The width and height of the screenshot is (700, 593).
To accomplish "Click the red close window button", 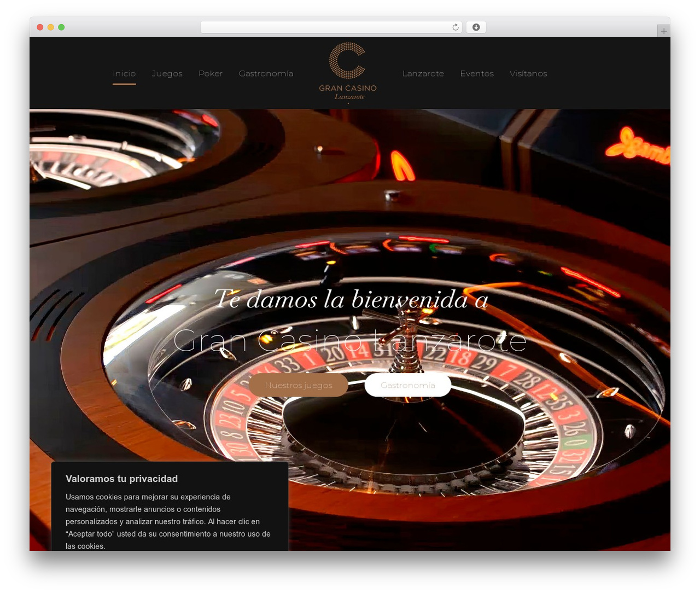I will tap(40, 27).
